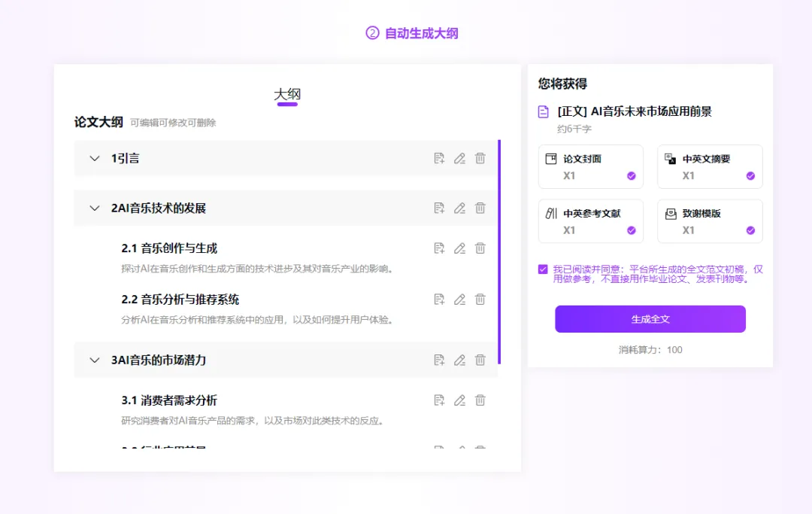Image resolution: width=812 pixels, height=514 pixels.
Task: Click the 3.1 消费者需求分析 title
Action: coord(169,400)
